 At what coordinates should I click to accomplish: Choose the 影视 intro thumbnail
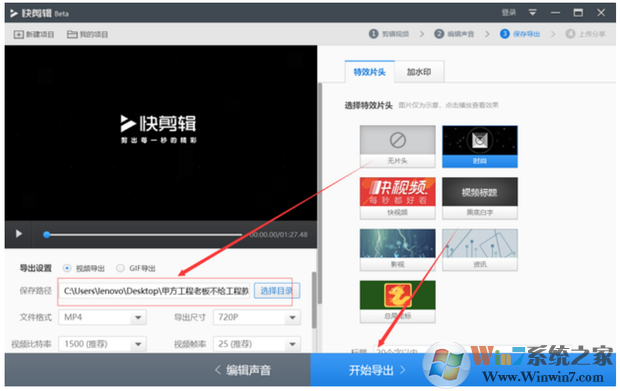(x=397, y=250)
